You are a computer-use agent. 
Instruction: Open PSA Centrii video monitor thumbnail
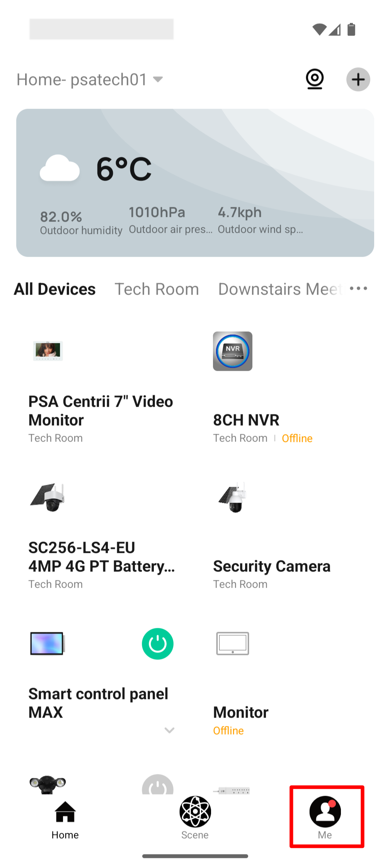(x=48, y=351)
